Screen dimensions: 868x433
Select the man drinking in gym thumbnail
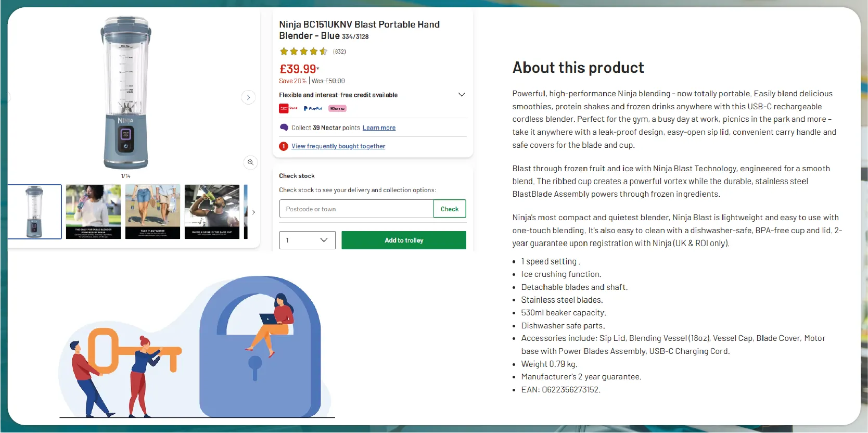[x=212, y=212]
